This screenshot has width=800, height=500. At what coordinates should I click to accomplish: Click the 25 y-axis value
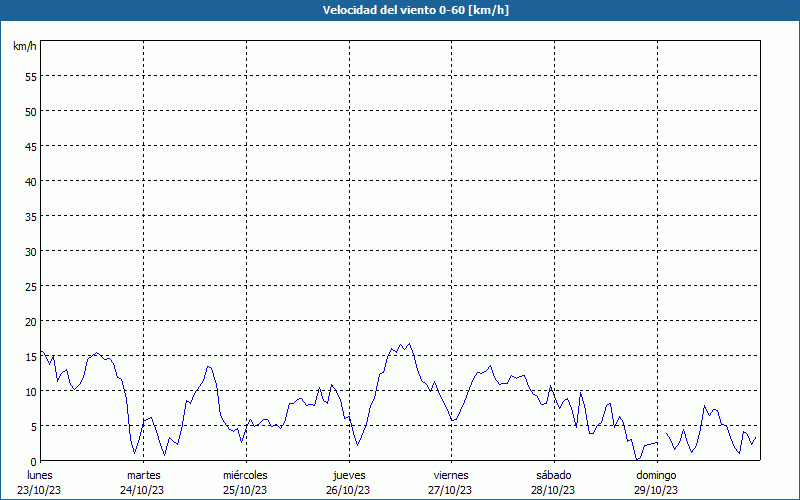point(31,287)
